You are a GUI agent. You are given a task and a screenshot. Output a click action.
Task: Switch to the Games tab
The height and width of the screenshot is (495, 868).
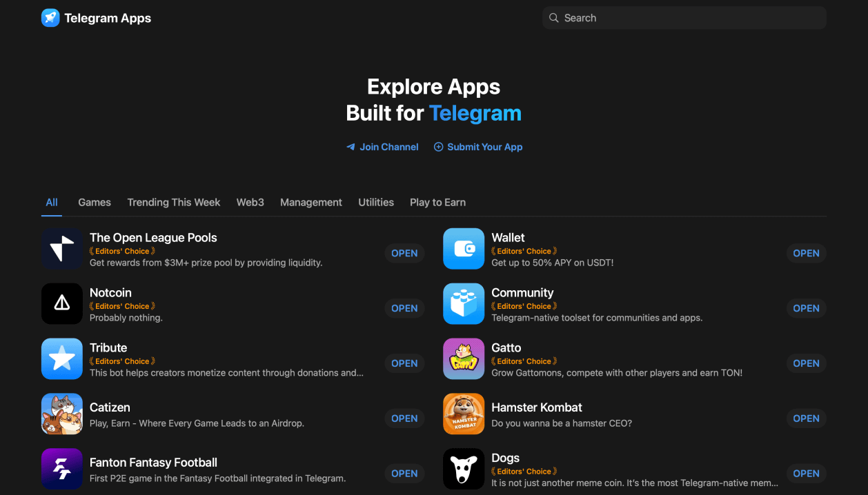95,202
